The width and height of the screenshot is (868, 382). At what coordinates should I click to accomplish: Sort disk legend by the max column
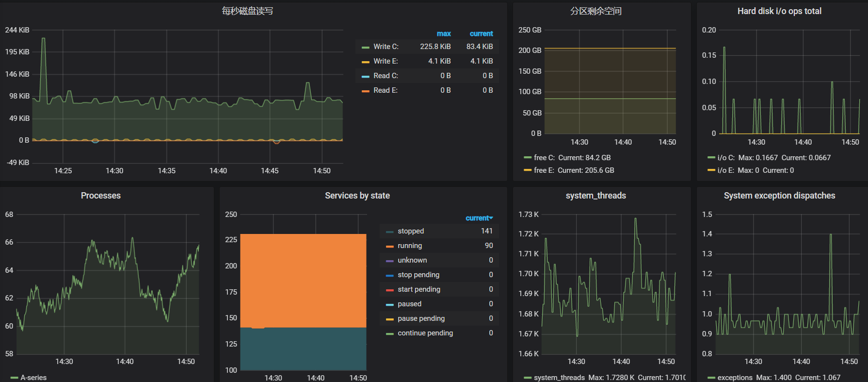click(443, 33)
